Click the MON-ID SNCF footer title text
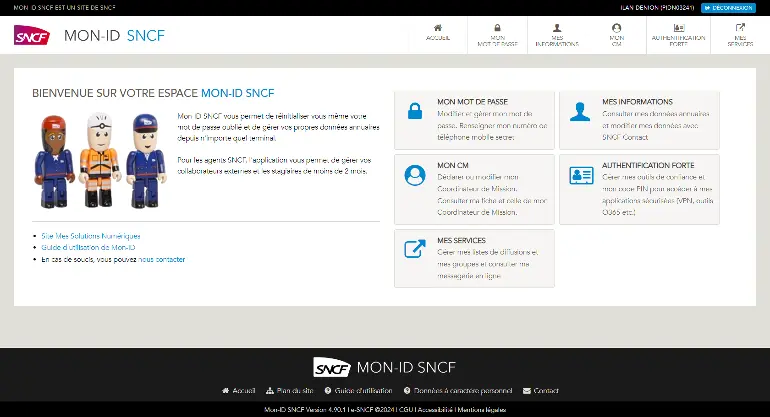The width and height of the screenshot is (770, 417). [x=406, y=367]
